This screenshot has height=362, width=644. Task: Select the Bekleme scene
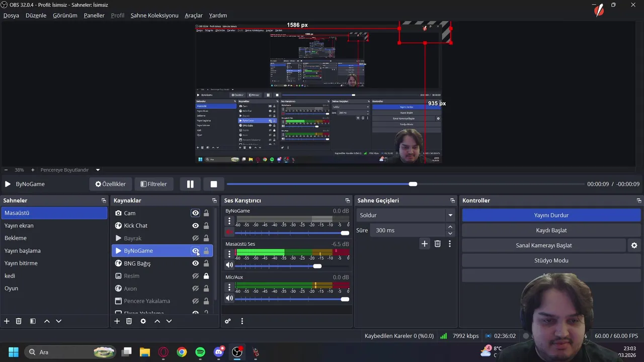54,238
